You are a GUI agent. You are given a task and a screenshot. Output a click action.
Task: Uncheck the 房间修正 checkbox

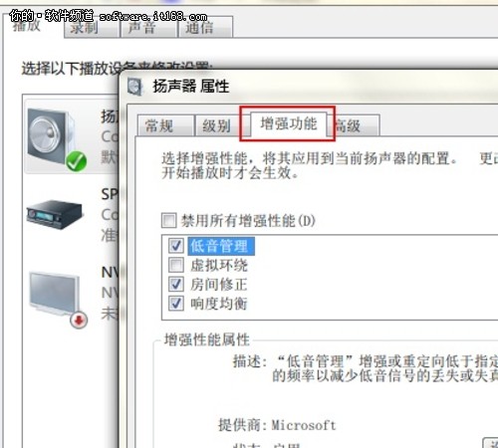pyautogui.click(x=176, y=284)
